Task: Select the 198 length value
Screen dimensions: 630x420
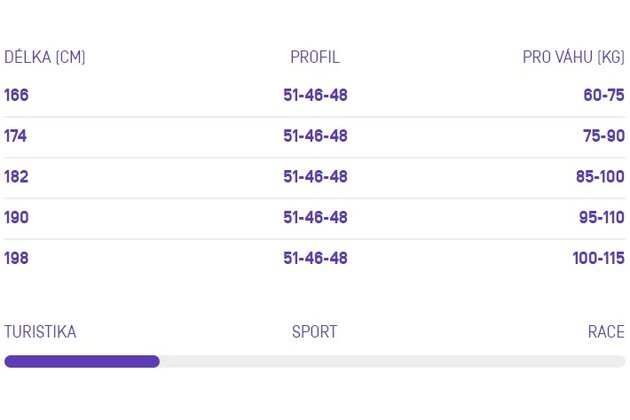Action: click(x=16, y=258)
